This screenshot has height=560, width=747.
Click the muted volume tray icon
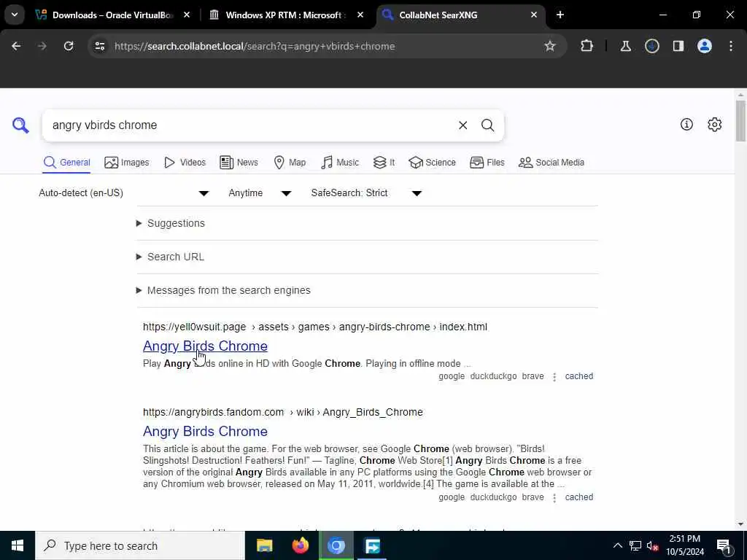click(652, 545)
